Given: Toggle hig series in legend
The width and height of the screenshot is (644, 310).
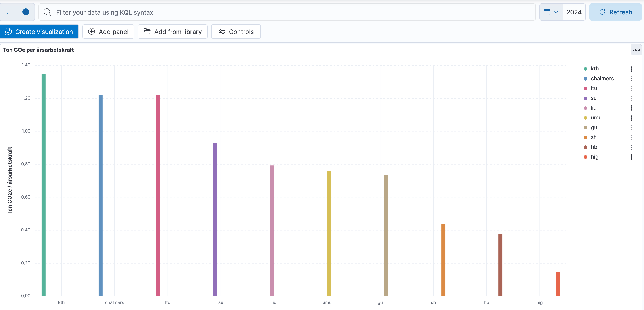Looking at the screenshot, I should [x=594, y=157].
